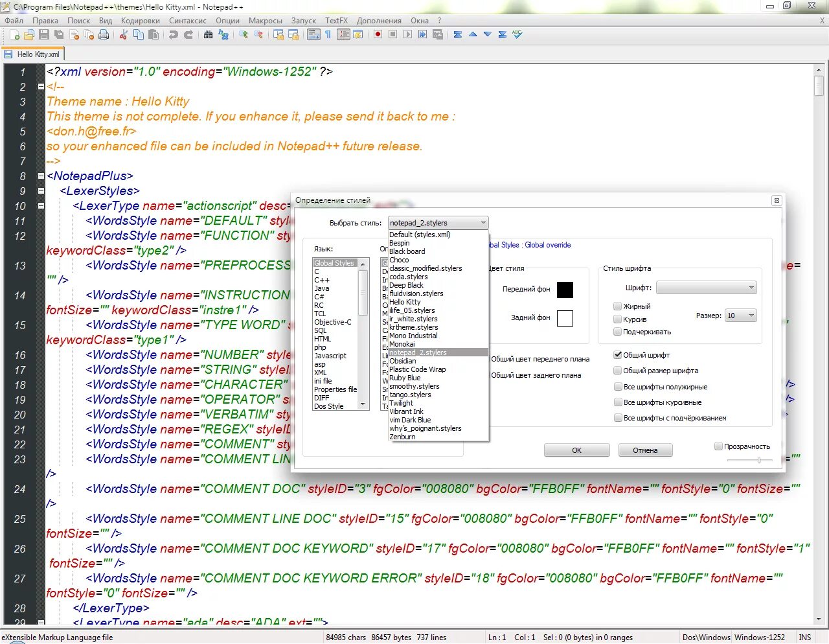Image resolution: width=829 pixels, height=644 pixels.
Task: Click the white background color swatch
Action: point(565,318)
